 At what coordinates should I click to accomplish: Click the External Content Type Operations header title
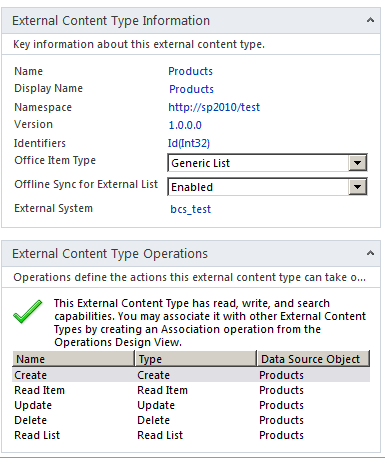tap(110, 254)
